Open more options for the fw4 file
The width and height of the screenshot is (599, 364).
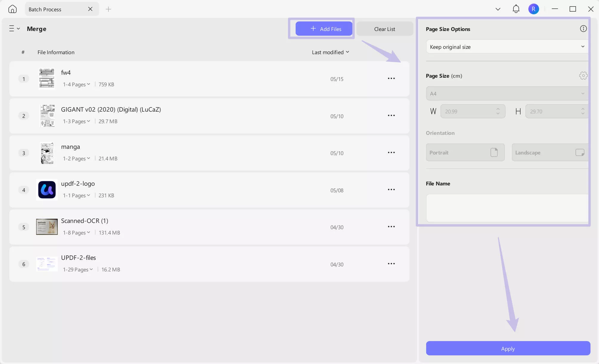click(x=391, y=79)
